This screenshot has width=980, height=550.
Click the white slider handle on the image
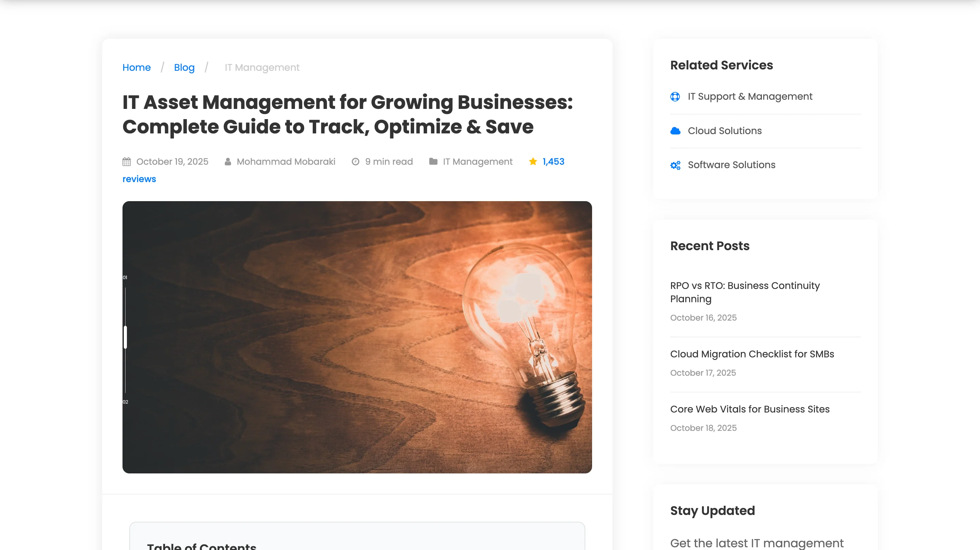[x=125, y=338]
